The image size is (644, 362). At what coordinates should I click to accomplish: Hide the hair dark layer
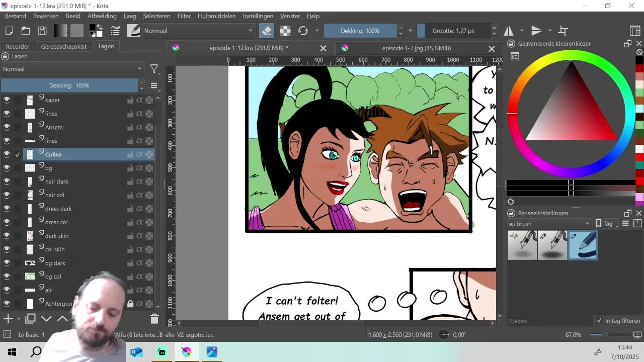point(7,182)
